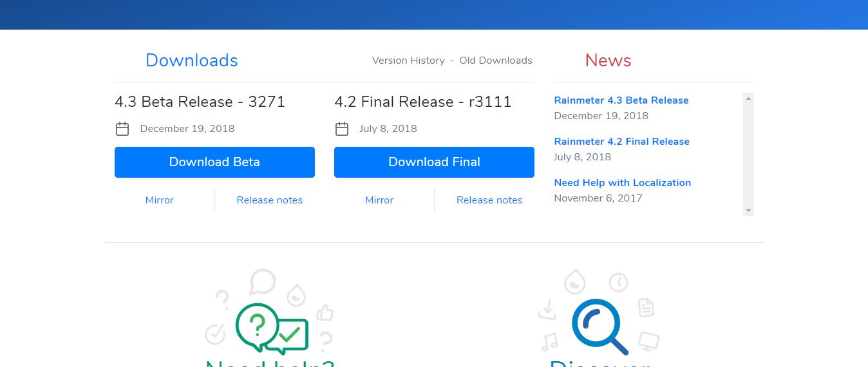Click the Need help? heading text
Image resolution: width=868 pixels, height=367 pixels.
click(x=270, y=363)
